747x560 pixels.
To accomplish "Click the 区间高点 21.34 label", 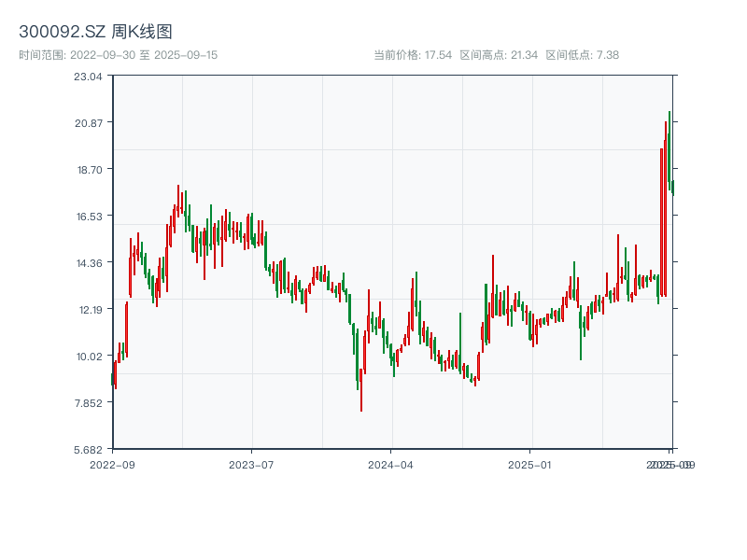I will pyautogui.click(x=499, y=55).
